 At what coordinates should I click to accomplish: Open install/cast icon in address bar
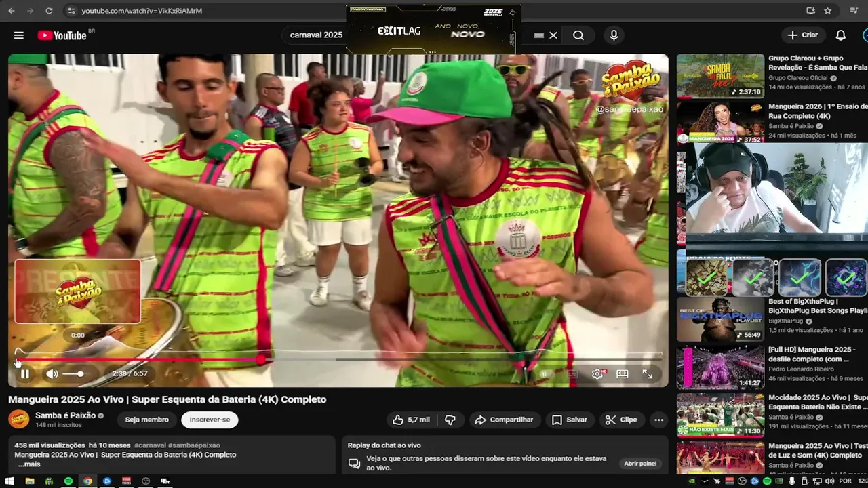coord(810,11)
